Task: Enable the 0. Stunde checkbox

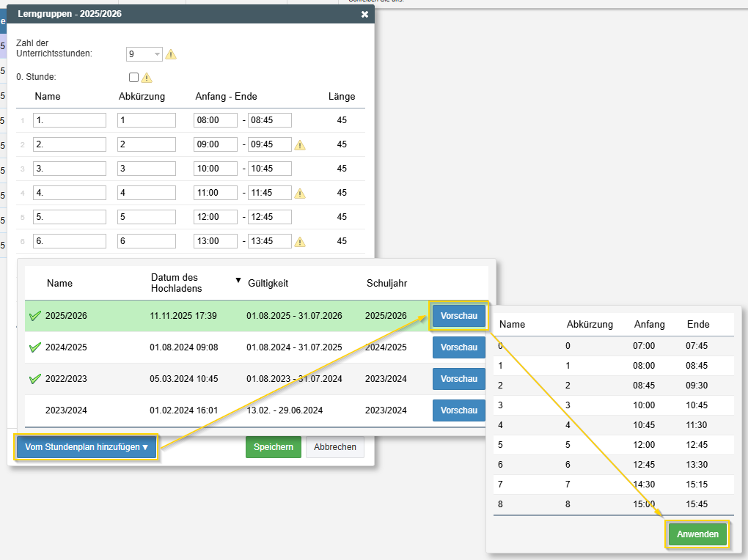Action: (x=133, y=77)
